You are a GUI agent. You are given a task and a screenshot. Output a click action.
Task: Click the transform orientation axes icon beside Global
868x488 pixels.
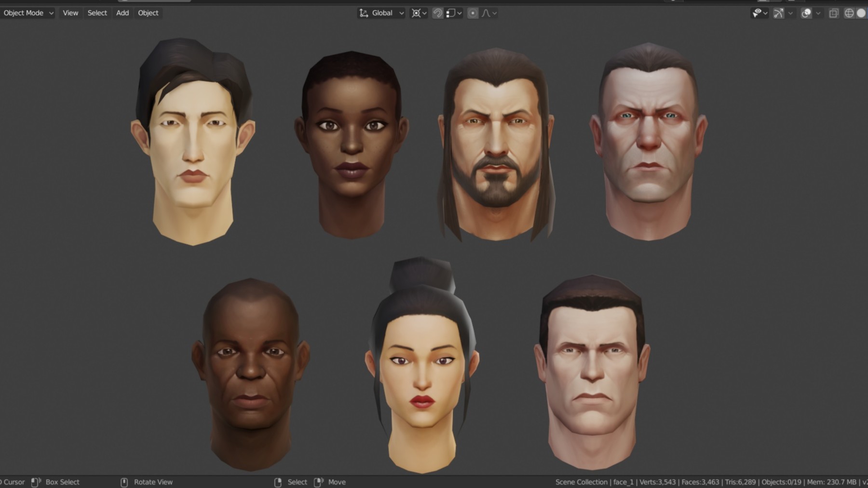363,13
